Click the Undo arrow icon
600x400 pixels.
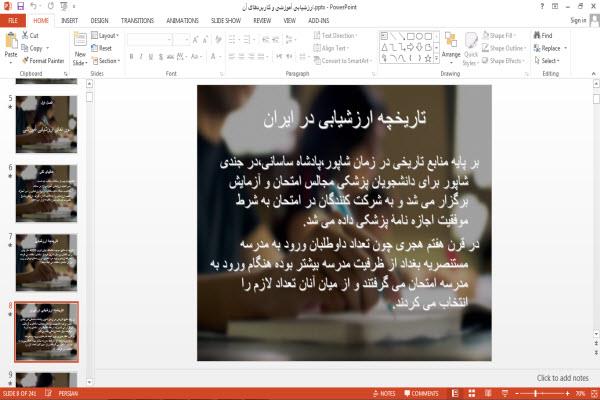pos(34,6)
